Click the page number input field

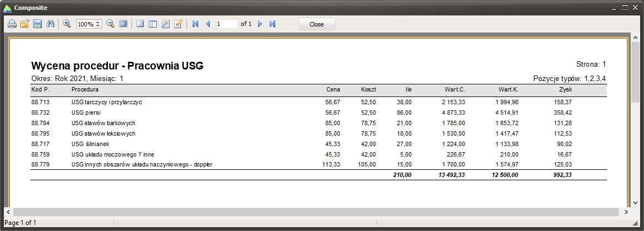[226, 24]
